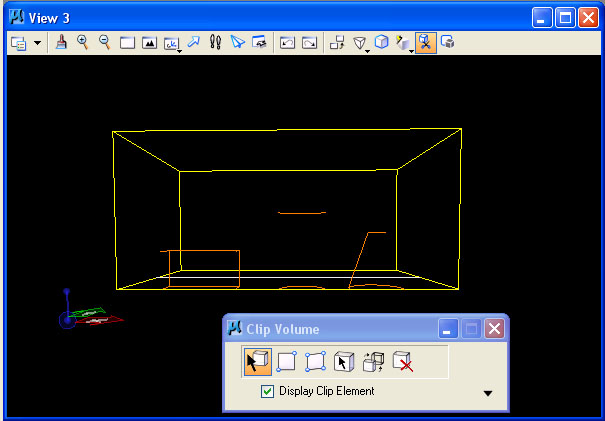Click the Copy View icon
The height and width of the screenshot is (421, 605).
(337, 42)
